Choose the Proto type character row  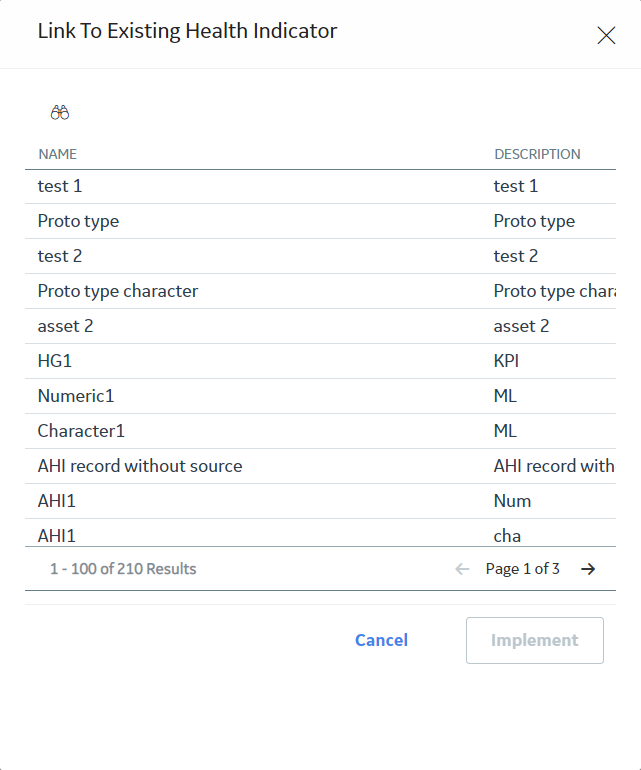point(320,291)
